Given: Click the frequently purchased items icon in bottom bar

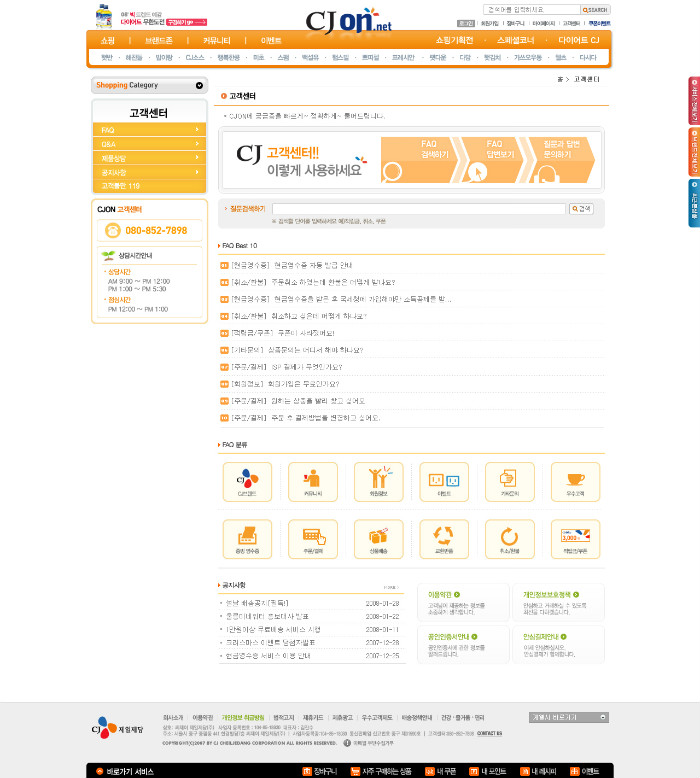Looking at the screenshot, I should 355,771.
